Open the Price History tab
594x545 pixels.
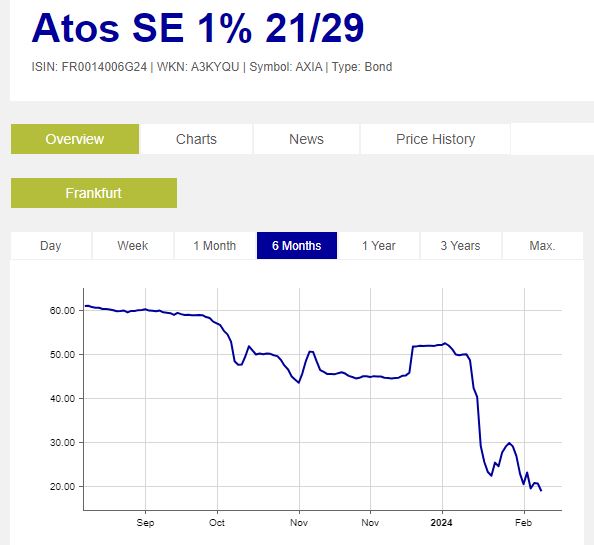435,139
